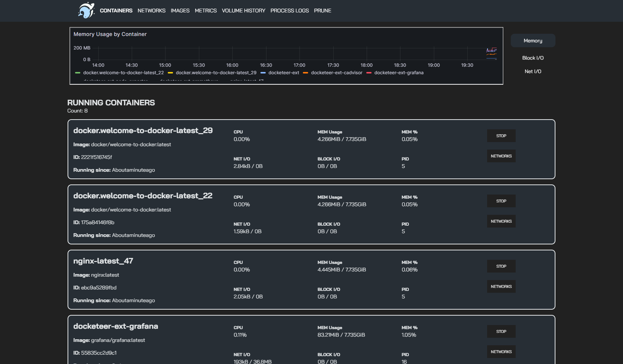This screenshot has height=364, width=623.
Task: Open networks for docker.welcome-to-docker-latest_22
Action: pos(501,221)
